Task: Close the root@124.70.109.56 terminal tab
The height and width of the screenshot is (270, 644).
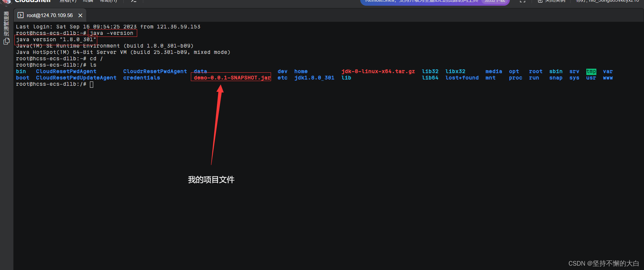Action: click(x=80, y=15)
